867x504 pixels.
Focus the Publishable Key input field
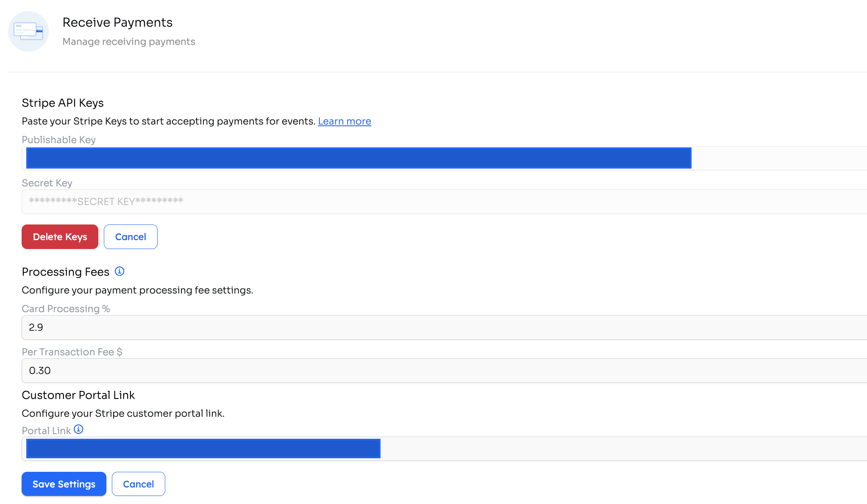pos(444,158)
